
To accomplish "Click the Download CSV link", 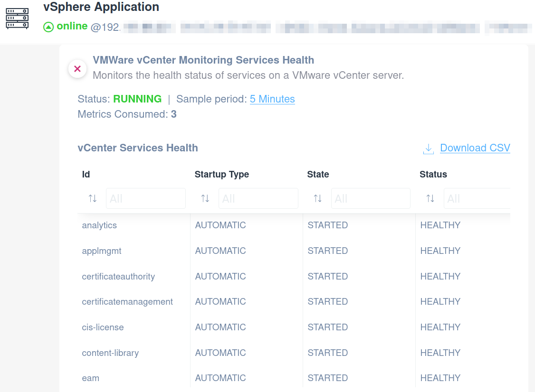I will click(475, 148).
